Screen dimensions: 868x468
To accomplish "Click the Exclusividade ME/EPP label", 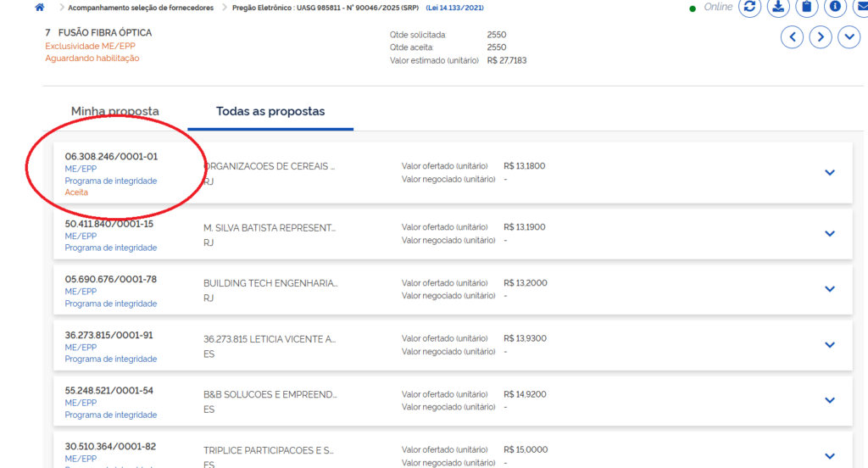I will [90, 46].
